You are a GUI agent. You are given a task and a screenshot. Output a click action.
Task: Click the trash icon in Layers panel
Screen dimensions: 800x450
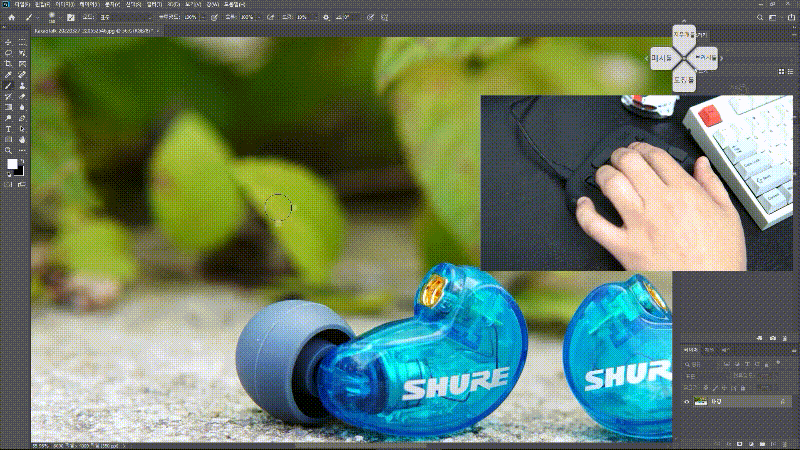(x=785, y=444)
